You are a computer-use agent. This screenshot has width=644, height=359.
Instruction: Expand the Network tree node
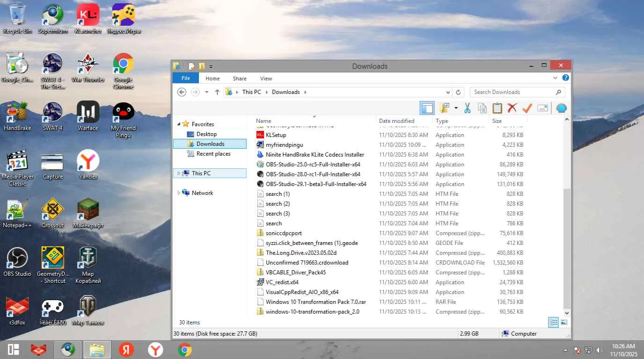pyautogui.click(x=178, y=193)
